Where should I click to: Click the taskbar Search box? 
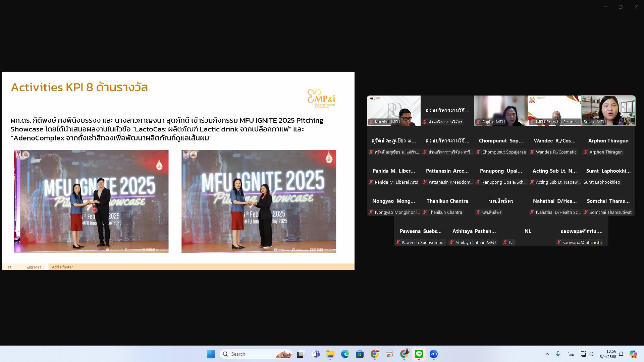pos(256,354)
